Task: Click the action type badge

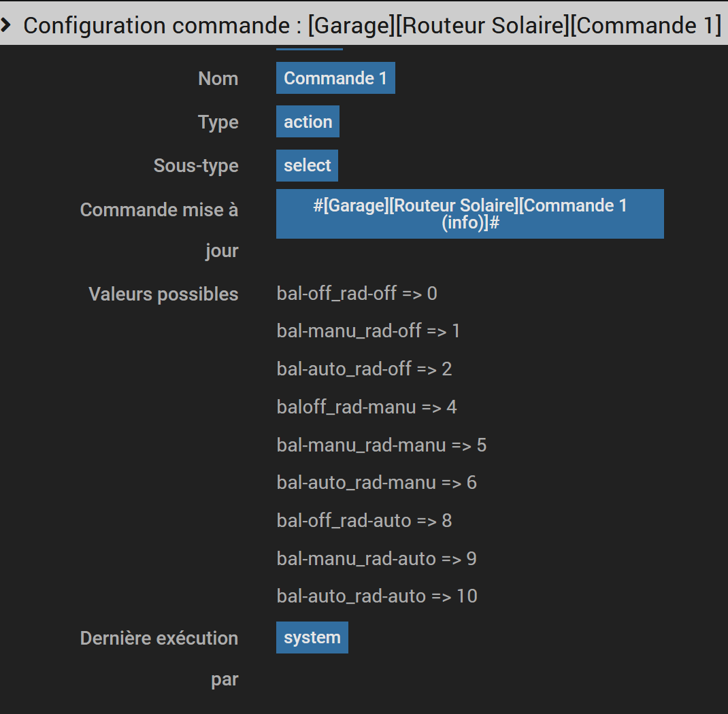Action: point(308,122)
